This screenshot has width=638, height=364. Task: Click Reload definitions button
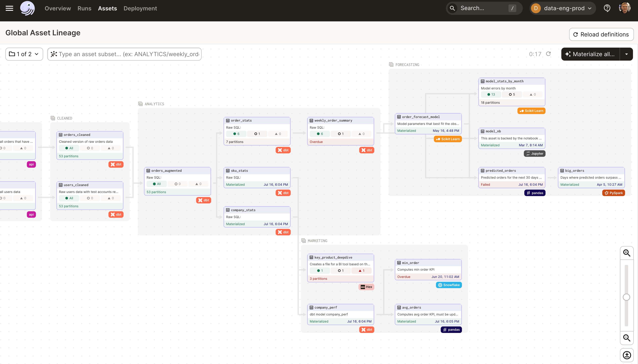click(x=601, y=35)
